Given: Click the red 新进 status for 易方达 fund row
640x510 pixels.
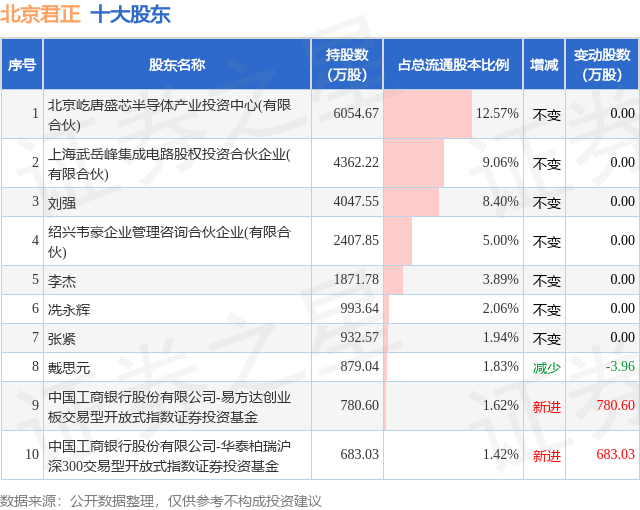Looking at the screenshot, I should pos(547,407).
